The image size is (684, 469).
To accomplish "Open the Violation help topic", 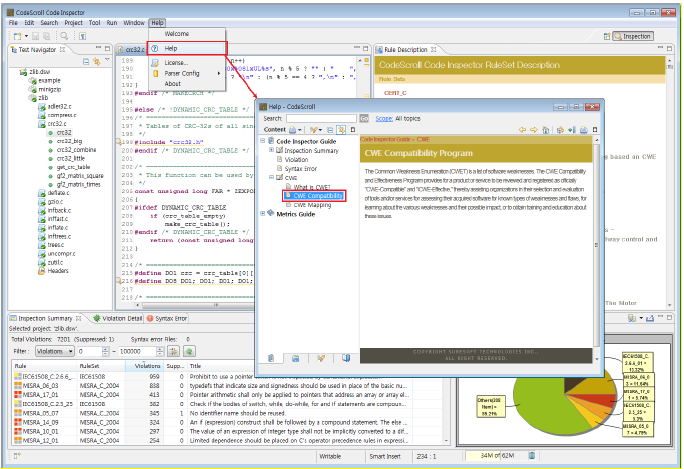I will tap(296, 159).
